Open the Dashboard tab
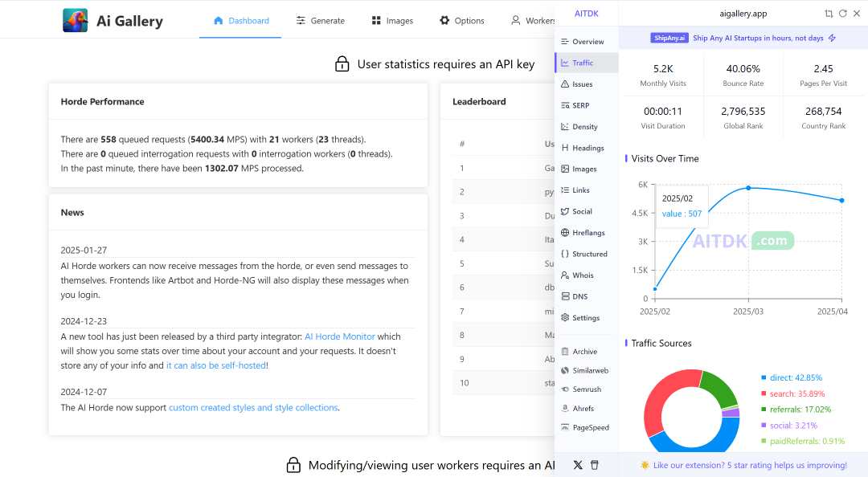The width and height of the screenshot is (868, 477). coord(241,20)
